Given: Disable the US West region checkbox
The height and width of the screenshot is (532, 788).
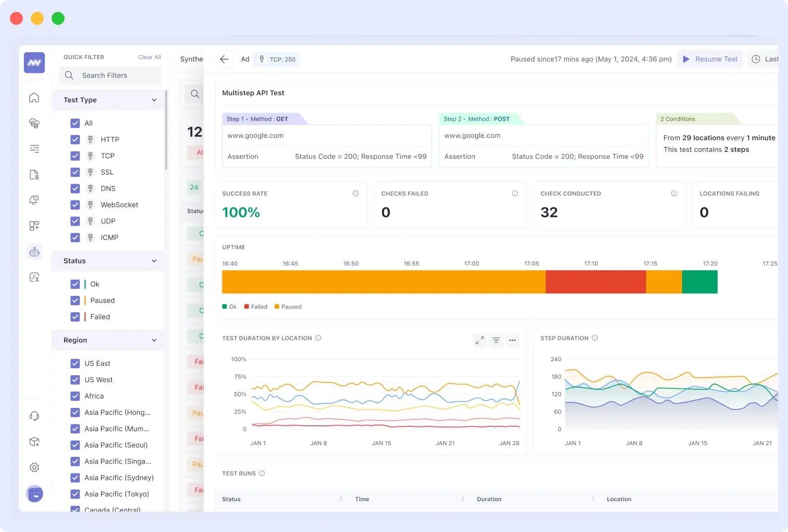Looking at the screenshot, I should pyautogui.click(x=75, y=380).
